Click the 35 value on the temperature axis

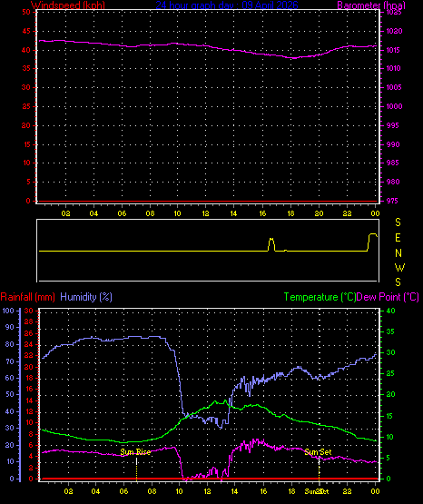coord(390,331)
